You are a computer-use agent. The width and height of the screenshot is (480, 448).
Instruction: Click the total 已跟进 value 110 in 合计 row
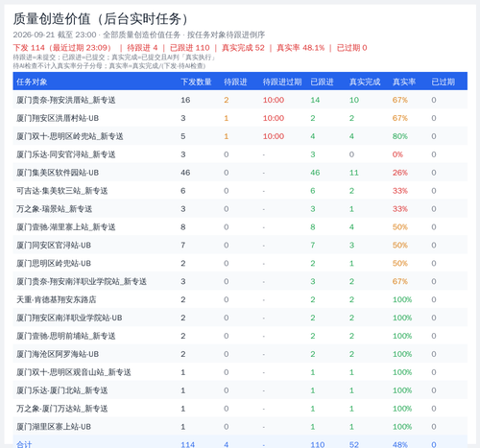coord(318,445)
